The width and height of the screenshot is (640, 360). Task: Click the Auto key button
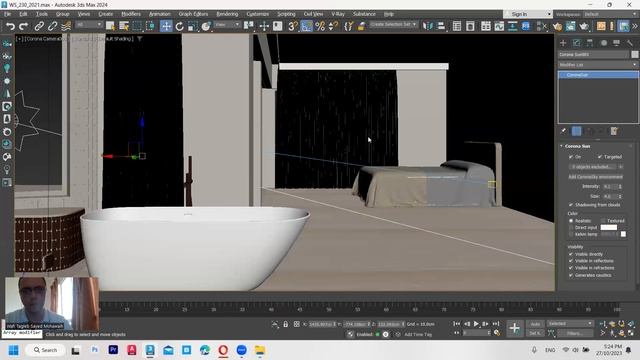click(535, 324)
